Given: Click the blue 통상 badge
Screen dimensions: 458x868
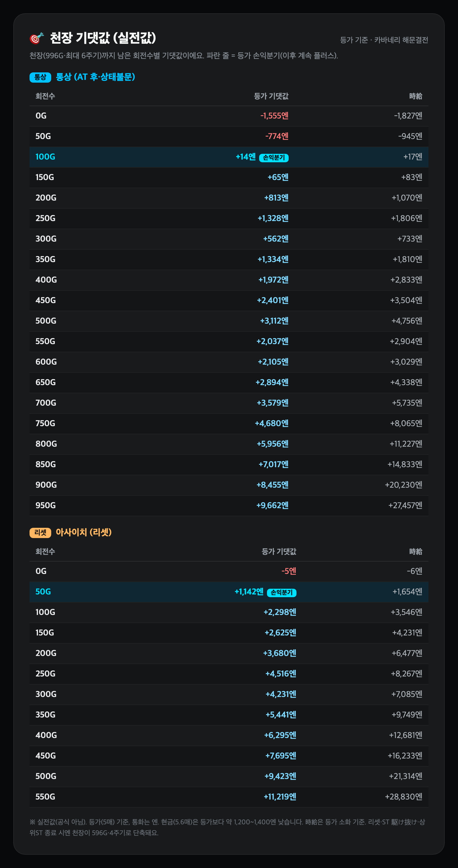Looking at the screenshot, I should tap(40, 77).
